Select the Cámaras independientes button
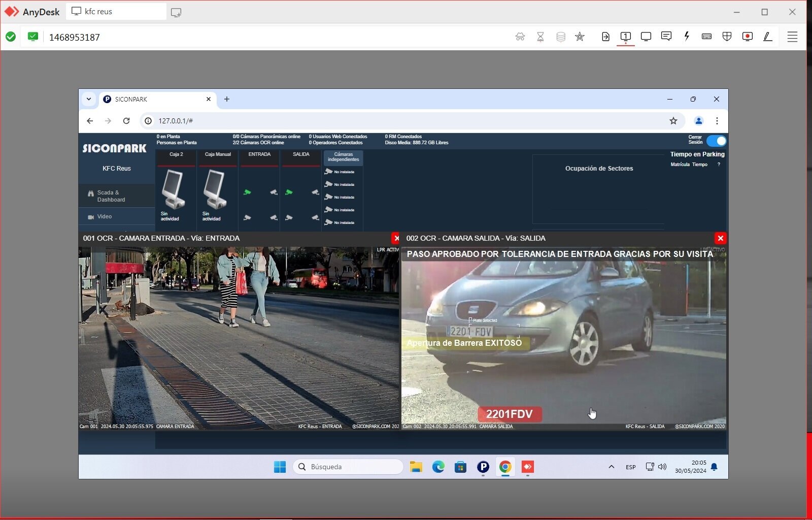 coord(343,157)
